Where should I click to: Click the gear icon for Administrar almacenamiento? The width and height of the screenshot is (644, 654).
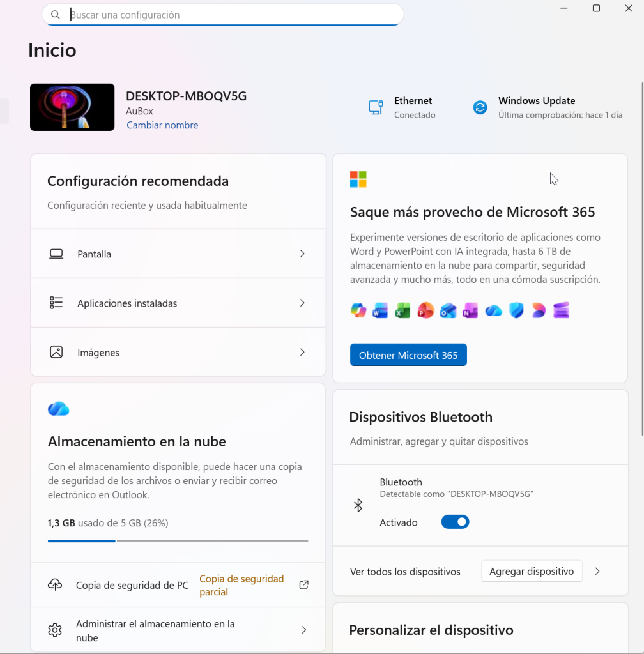[55, 630]
